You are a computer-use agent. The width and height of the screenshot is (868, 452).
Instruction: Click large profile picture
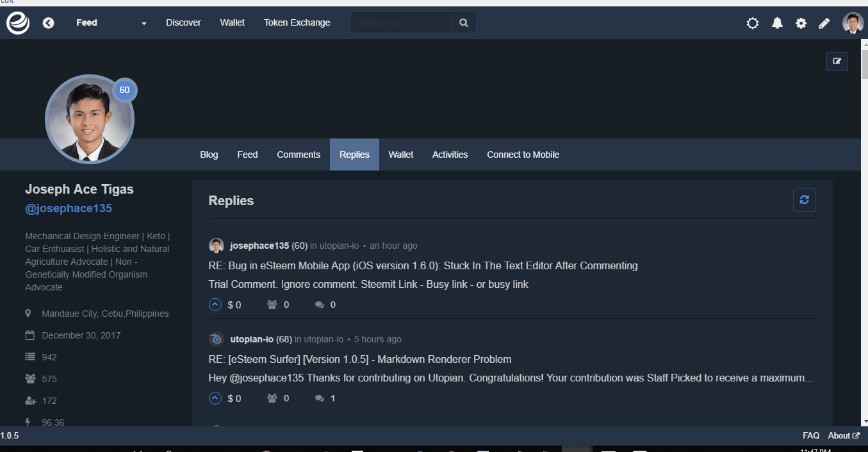89,120
